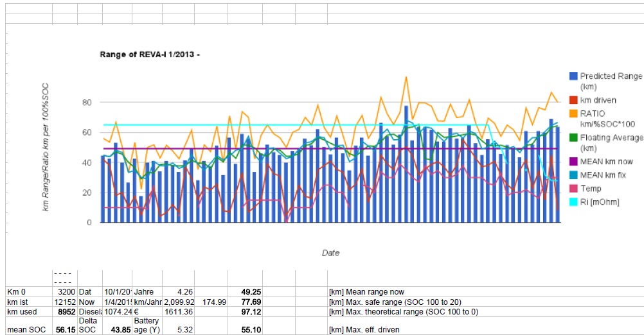This screenshot has height=335, width=644.
Task: Select the orange RATIO legend swatch
Action: (x=574, y=113)
